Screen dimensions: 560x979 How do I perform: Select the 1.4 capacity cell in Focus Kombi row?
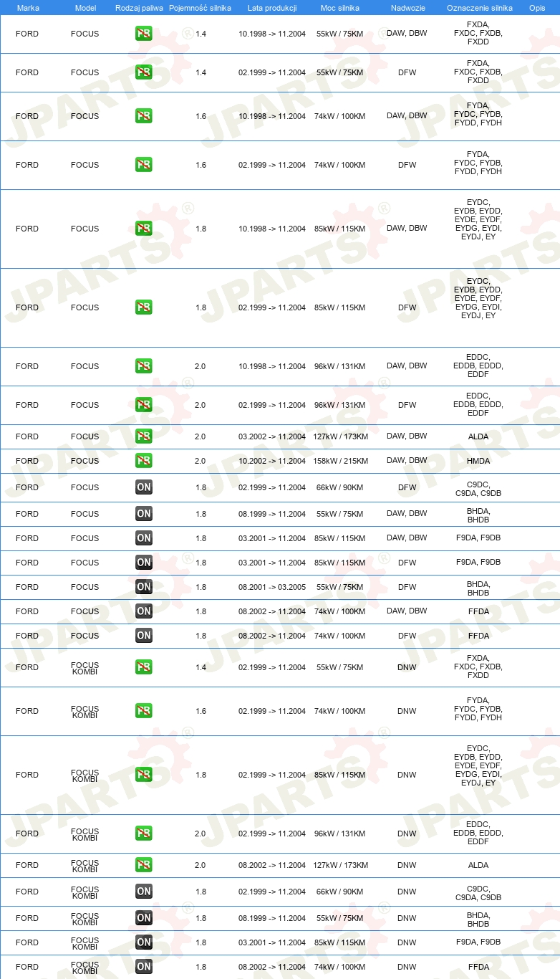[201, 667]
